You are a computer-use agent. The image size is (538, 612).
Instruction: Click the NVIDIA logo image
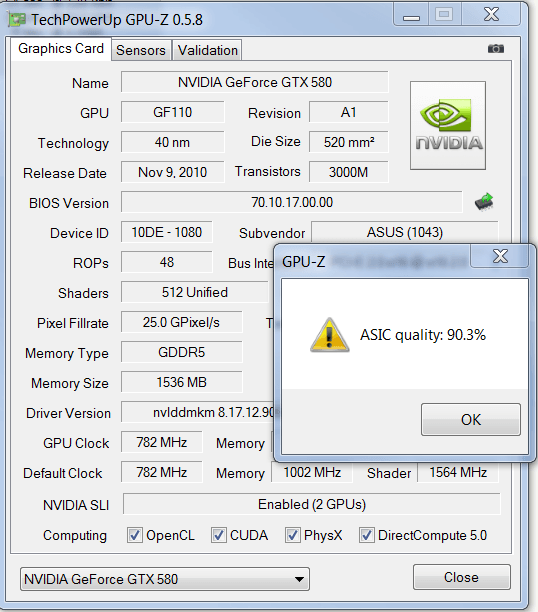[x=448, y=126]
